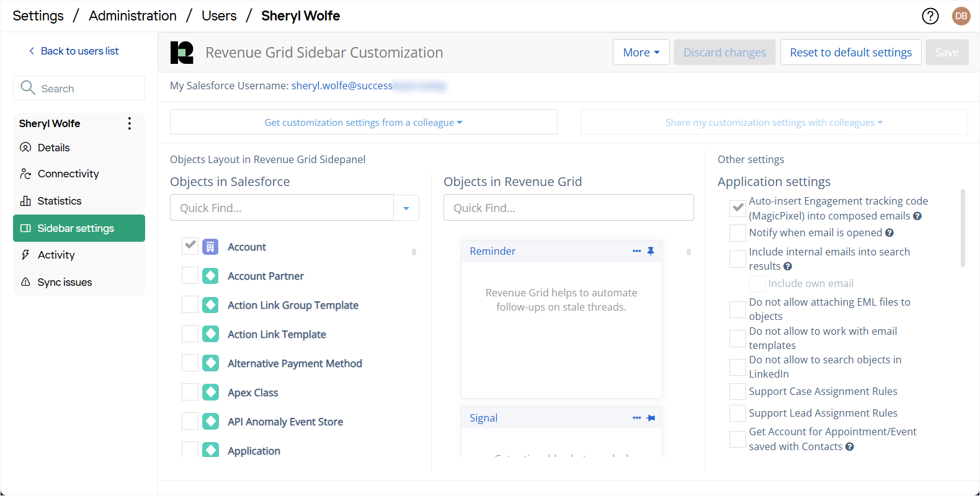Focus Quick Find under Objects in Revenue Grid

click(568, 208)
